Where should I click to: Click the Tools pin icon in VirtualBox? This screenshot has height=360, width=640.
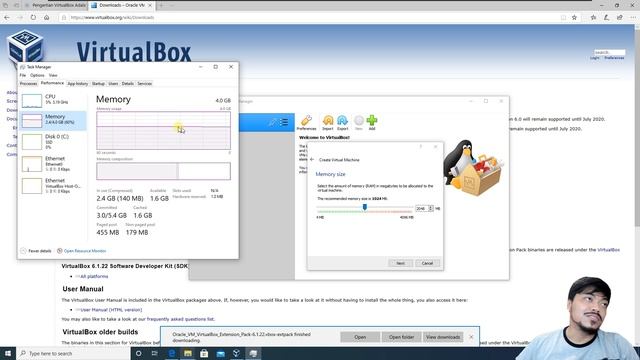pos(273,122)
